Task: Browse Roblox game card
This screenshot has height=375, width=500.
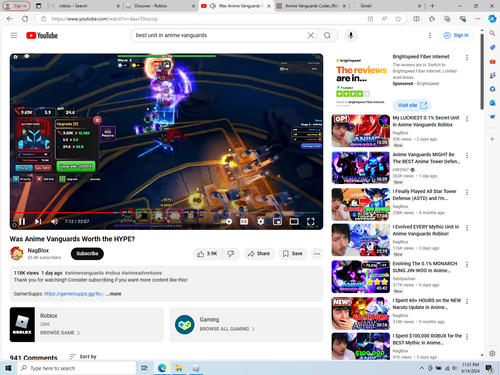Action: [87, 324]
